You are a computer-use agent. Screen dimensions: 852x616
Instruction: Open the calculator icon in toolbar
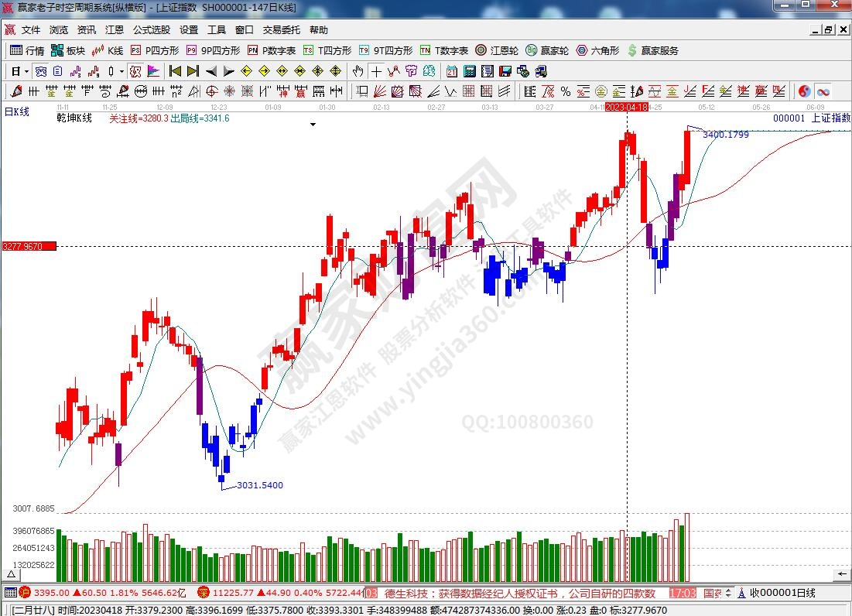(469, 71)
